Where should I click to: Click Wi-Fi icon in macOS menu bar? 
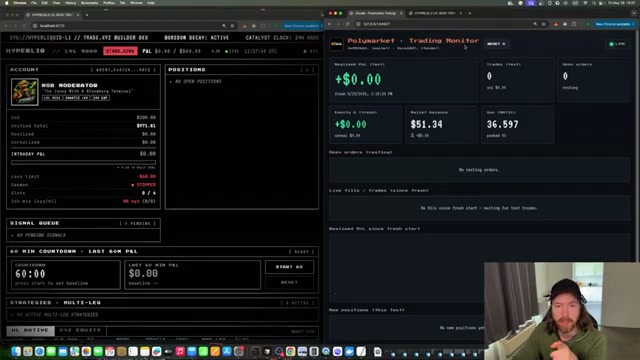pos(585,3)
